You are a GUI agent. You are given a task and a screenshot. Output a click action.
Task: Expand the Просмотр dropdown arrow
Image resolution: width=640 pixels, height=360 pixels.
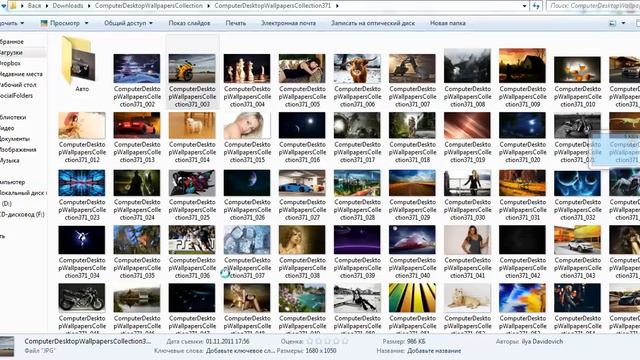point(86,23)
